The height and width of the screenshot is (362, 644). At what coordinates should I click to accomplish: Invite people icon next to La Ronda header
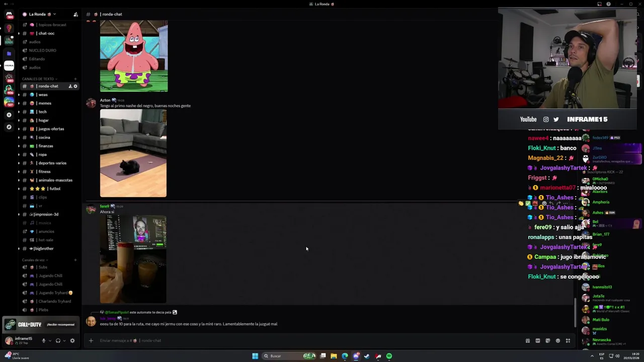coord(75,14)
